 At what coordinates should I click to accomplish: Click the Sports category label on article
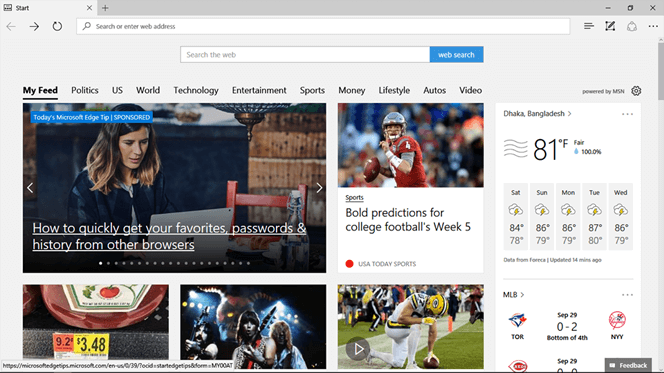354,197
